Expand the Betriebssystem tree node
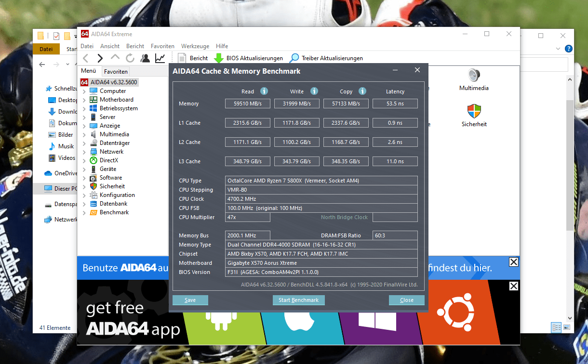 point(84,108)
